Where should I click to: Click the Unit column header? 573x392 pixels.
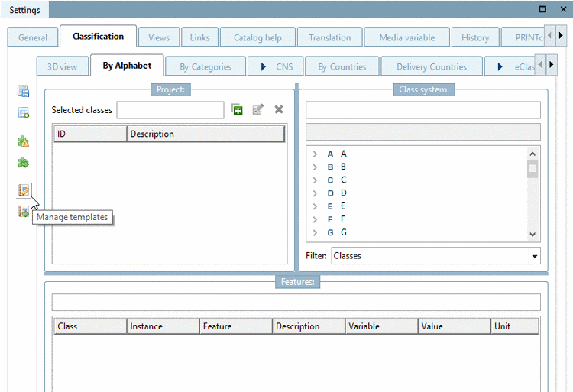pyautogui.click(x=514, y=326)
